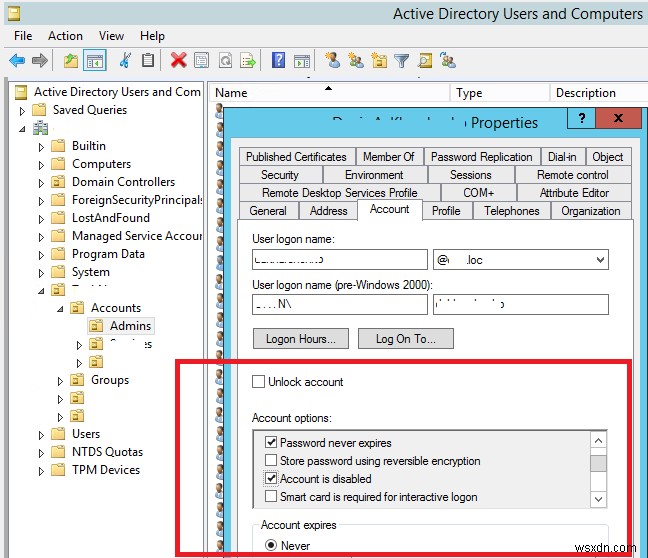Sort by the Name column header

point(329,93)
